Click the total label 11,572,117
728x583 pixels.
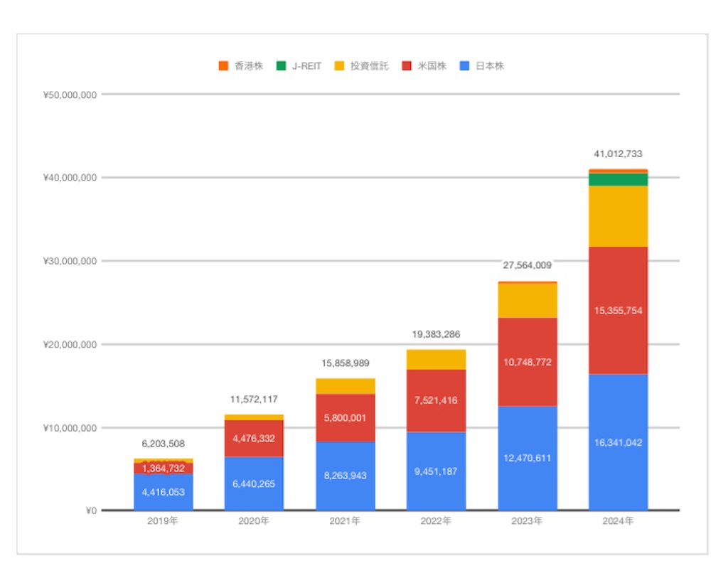pyautogui.click(x=254, y=399)
